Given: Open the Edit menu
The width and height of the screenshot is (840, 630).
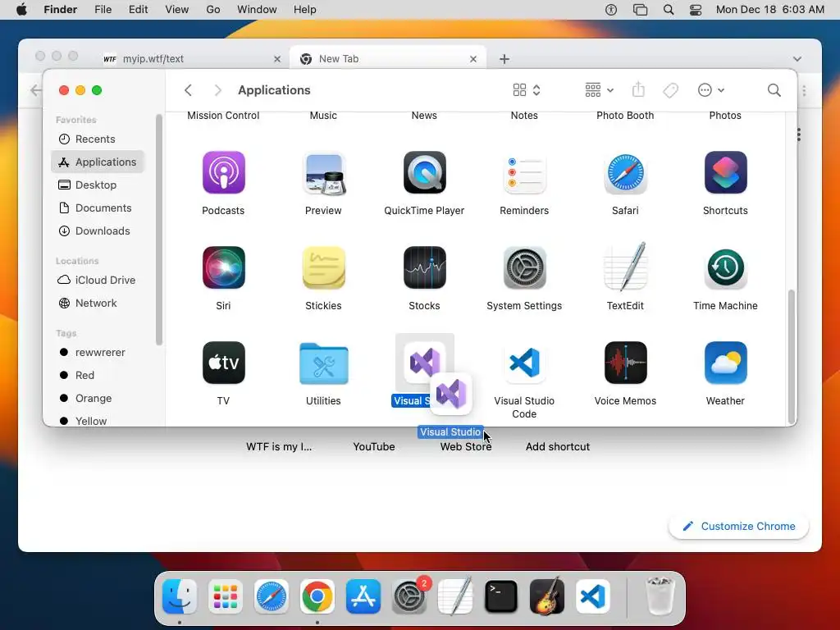Looking at the screenshot, I should pos(138,10).
